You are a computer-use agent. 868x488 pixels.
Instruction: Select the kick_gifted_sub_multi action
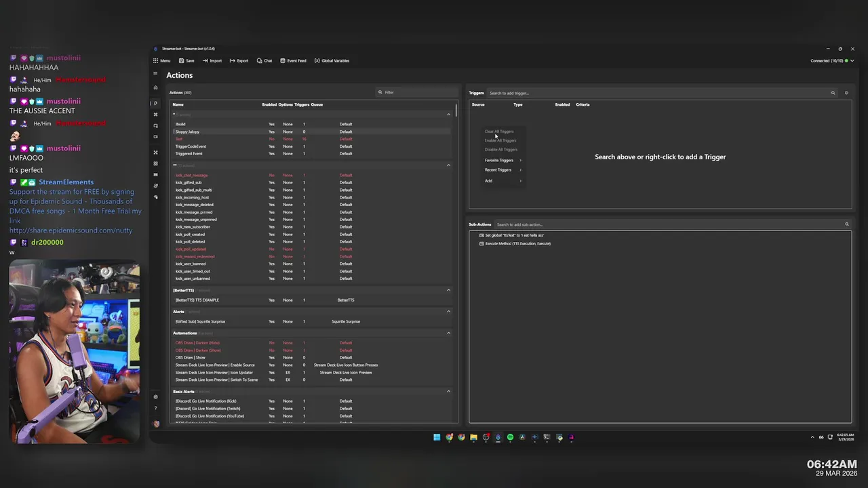pyautogui.click(x=312, y=190)
